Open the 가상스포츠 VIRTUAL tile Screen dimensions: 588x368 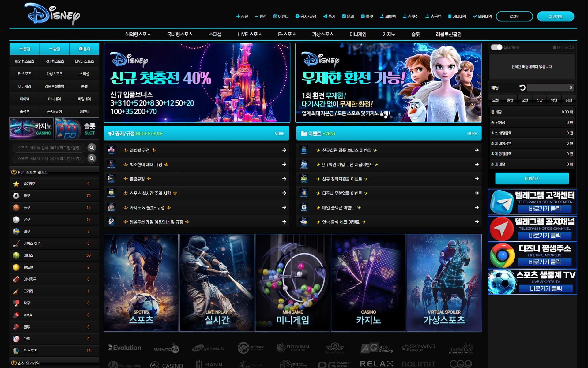click(x=444, y=283)
